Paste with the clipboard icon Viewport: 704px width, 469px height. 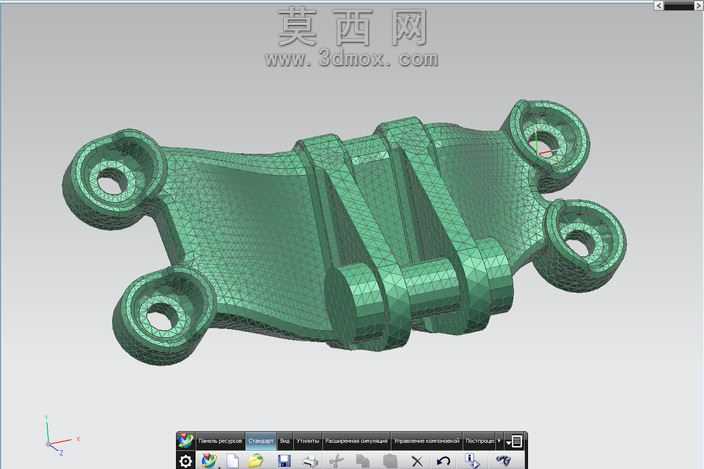coord(390,461)
